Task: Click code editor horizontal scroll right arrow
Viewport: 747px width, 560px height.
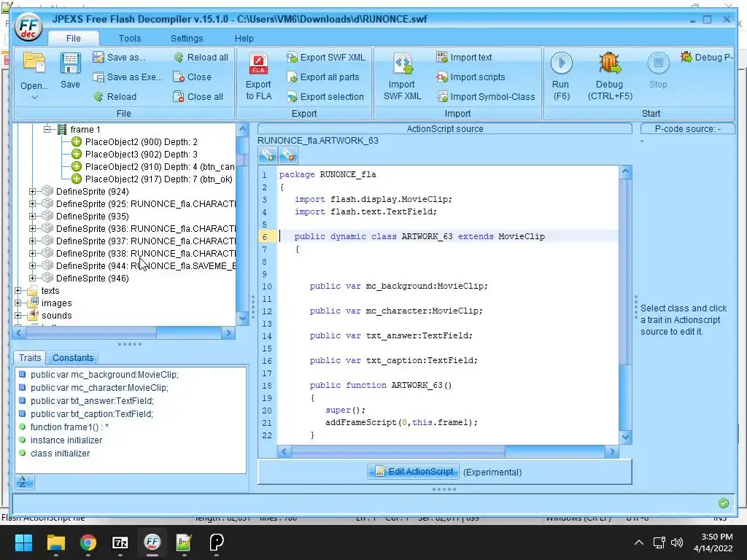Action: 612,452
